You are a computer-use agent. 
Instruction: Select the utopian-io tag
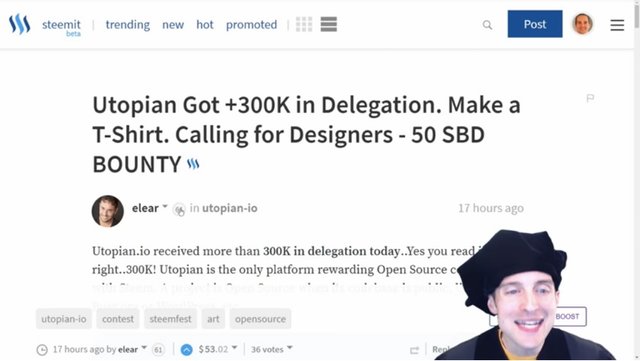pyautogui.click(x=64, y=319)
